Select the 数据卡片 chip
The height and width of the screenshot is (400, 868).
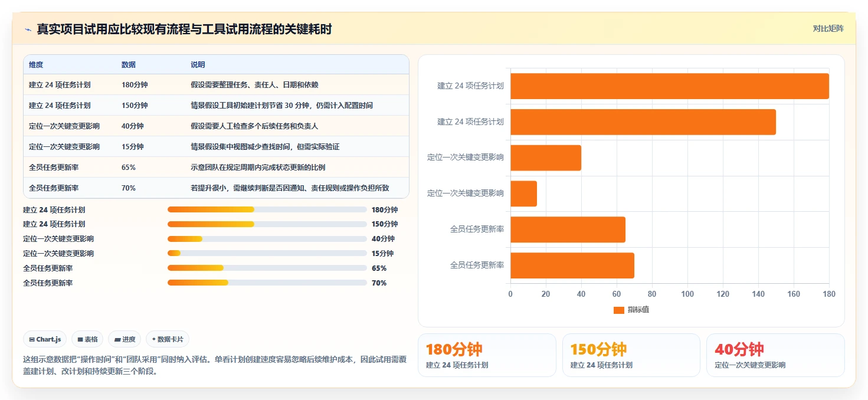[168, 339]
